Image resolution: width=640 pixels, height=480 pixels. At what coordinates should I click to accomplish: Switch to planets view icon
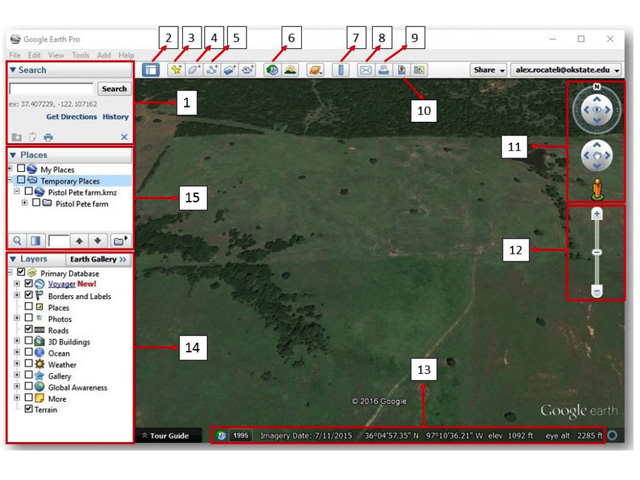[314, 70]
